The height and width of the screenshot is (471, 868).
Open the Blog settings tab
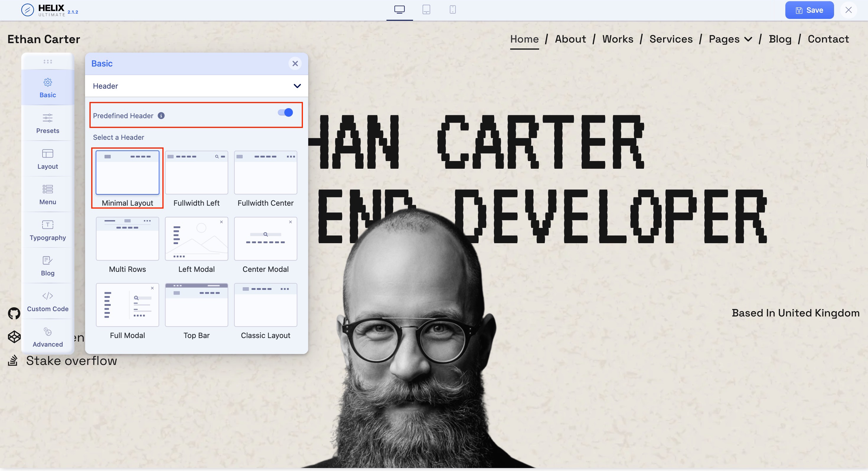point(48,266)
